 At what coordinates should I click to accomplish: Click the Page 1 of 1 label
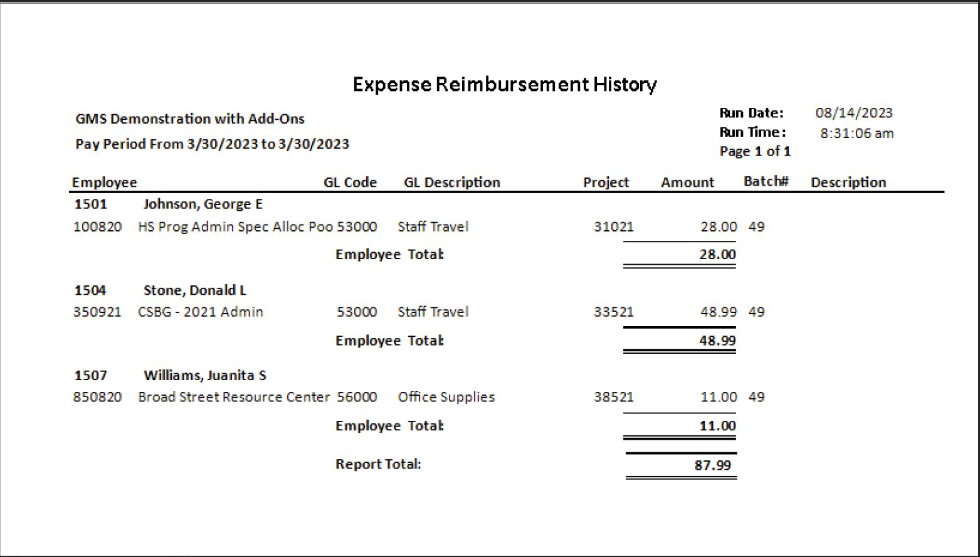(755, 152)
